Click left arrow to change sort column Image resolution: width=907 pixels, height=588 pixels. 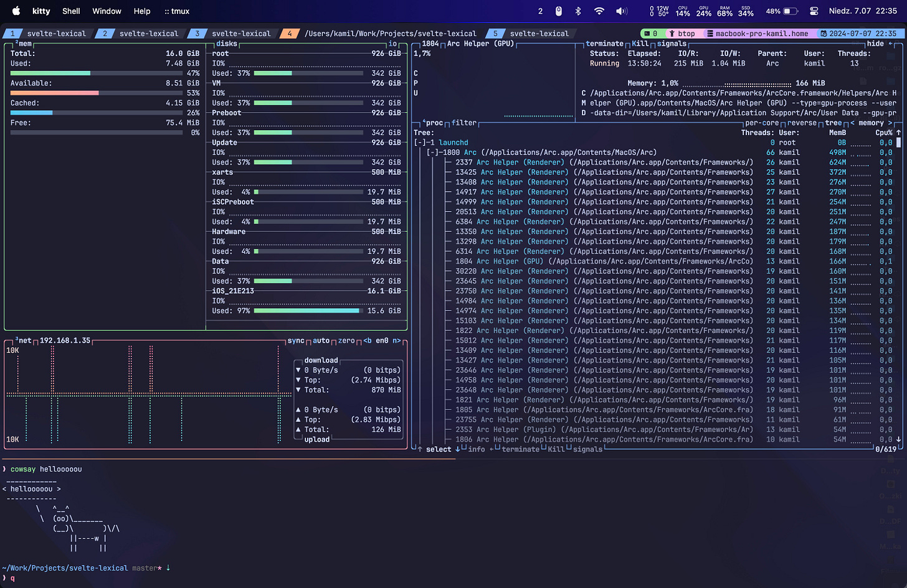click(852, 123)
